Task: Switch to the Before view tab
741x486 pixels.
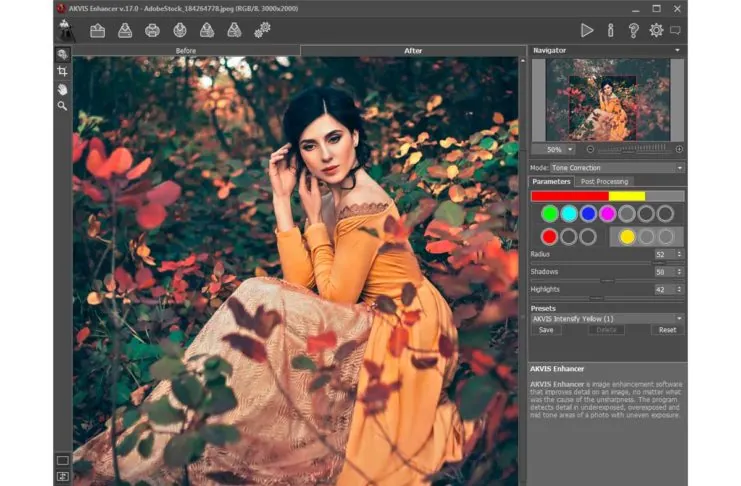Action: [186, 50]
